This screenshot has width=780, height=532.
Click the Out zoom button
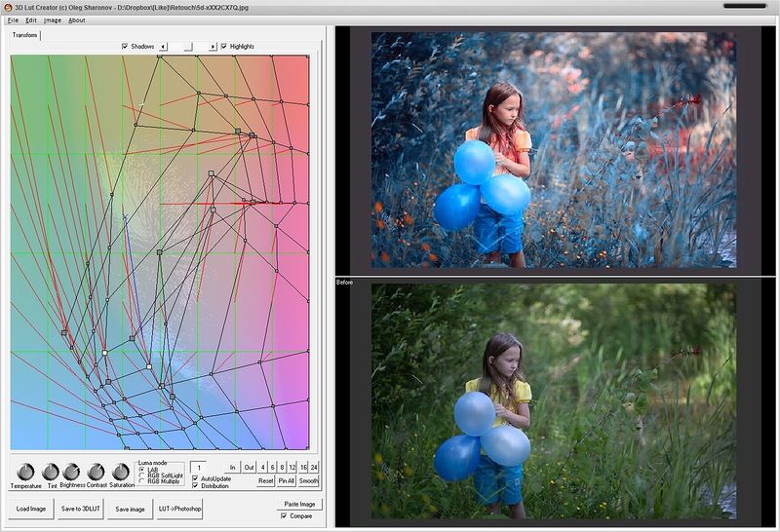point(249,468)
